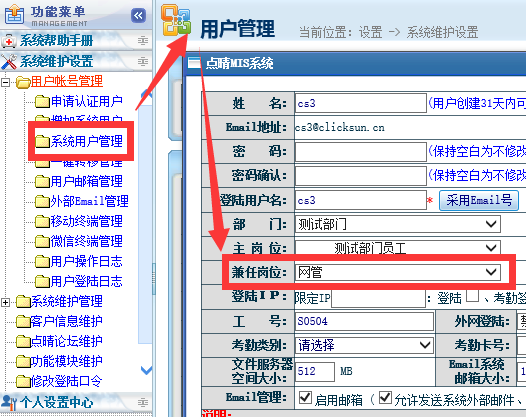The height and width of the screenshot is (417, 526).
Task: Select 用户操作日志 menu item
Action: tap(87, 262)
